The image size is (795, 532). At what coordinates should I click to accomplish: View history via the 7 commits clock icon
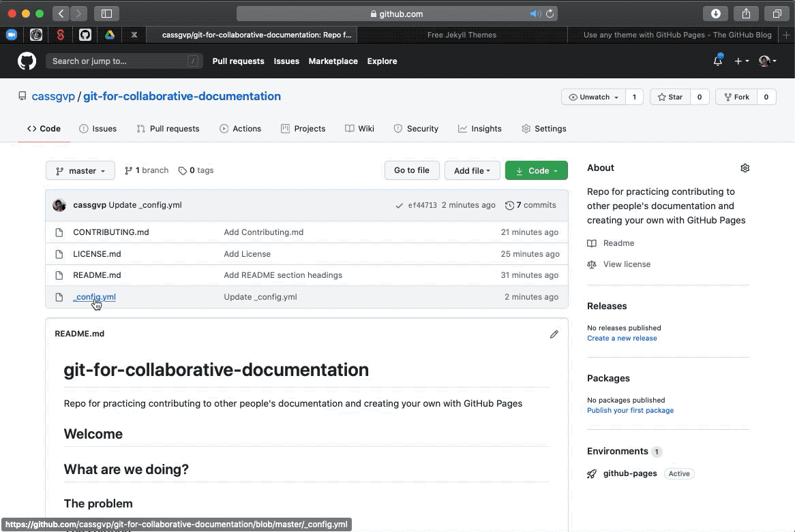[509, 205]
